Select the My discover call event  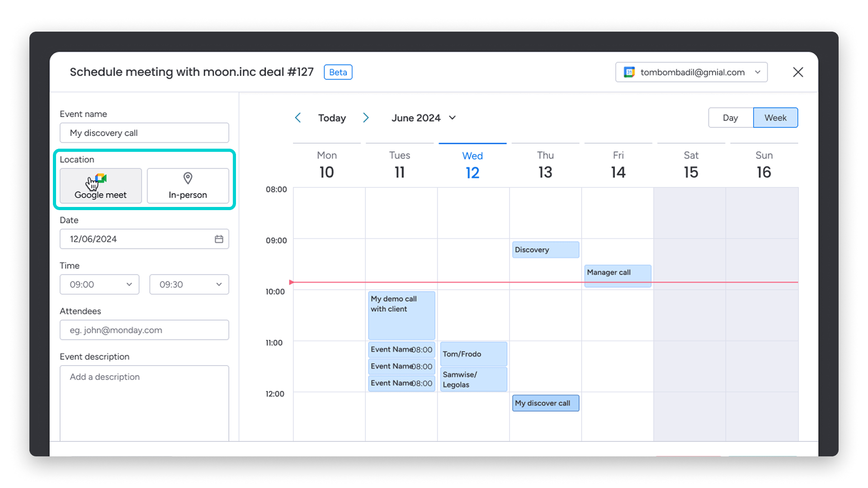point(546,403)
